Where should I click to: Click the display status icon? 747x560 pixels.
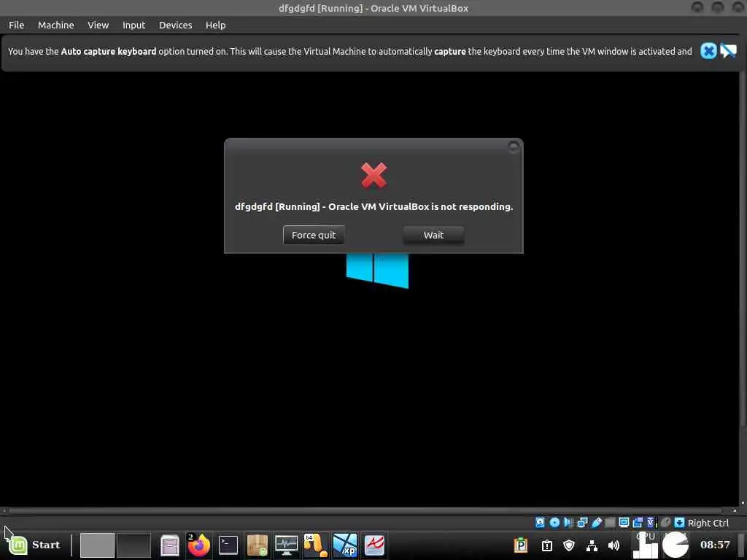(624, 522)
